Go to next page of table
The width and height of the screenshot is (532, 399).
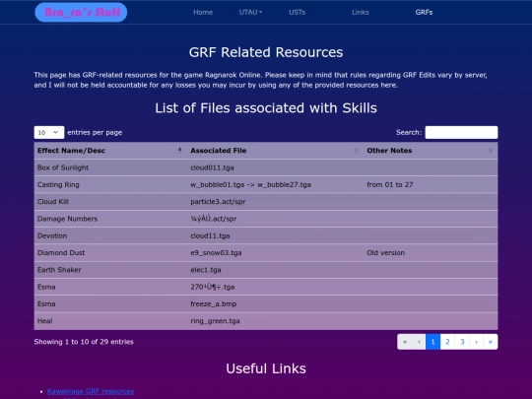point(476,342)
